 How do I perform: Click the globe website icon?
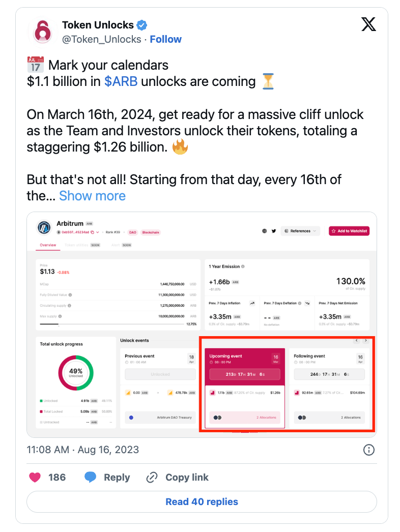264,231
